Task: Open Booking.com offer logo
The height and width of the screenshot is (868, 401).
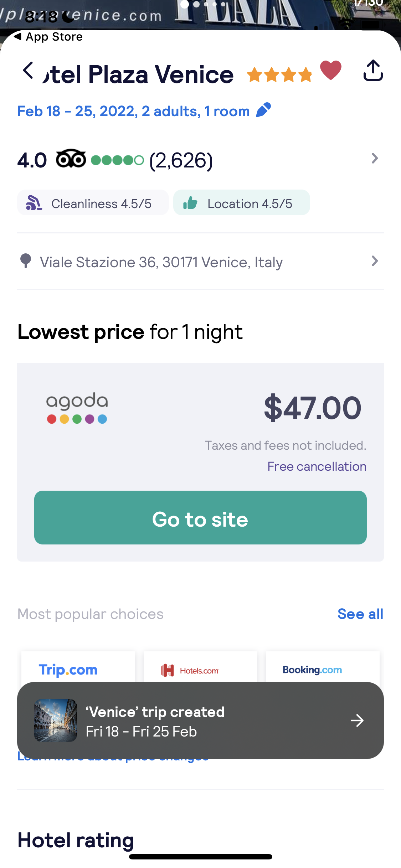Action: pyautogui.click(x=312, y=670)
